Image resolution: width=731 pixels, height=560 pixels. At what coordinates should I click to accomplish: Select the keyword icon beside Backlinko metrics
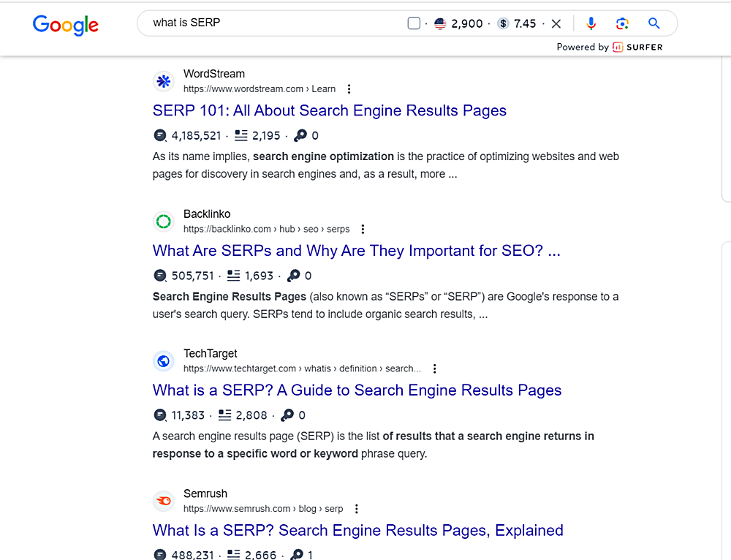coord(294,276)
